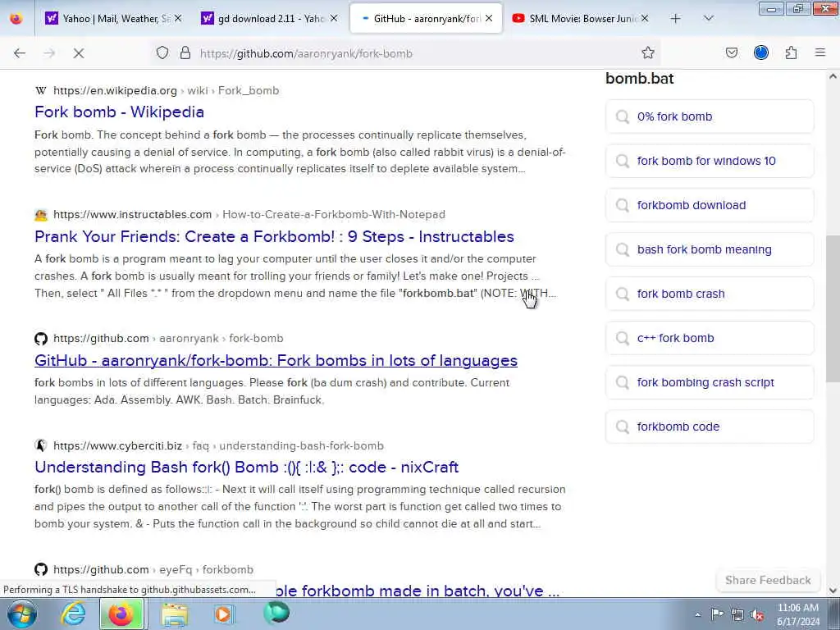Open Prank Your Friends Instructables result
Screen dimensions: 840x630
[x=274, y=237]
